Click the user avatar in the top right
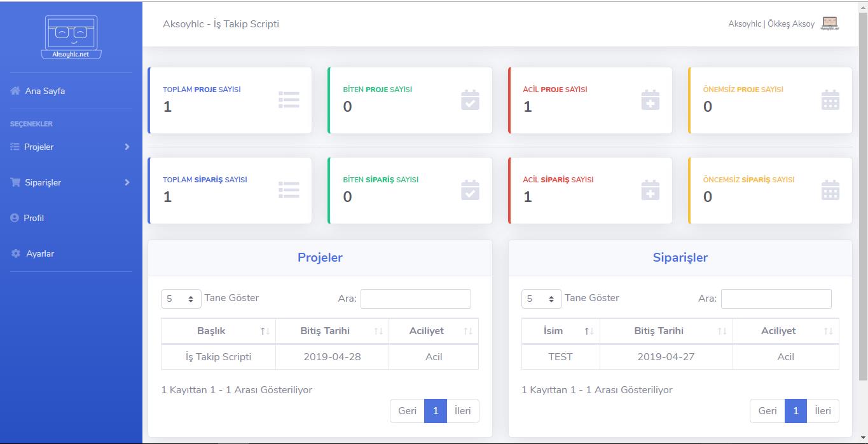Image resolution: width=868 pixels, height=444 pixels. [830, 24]
